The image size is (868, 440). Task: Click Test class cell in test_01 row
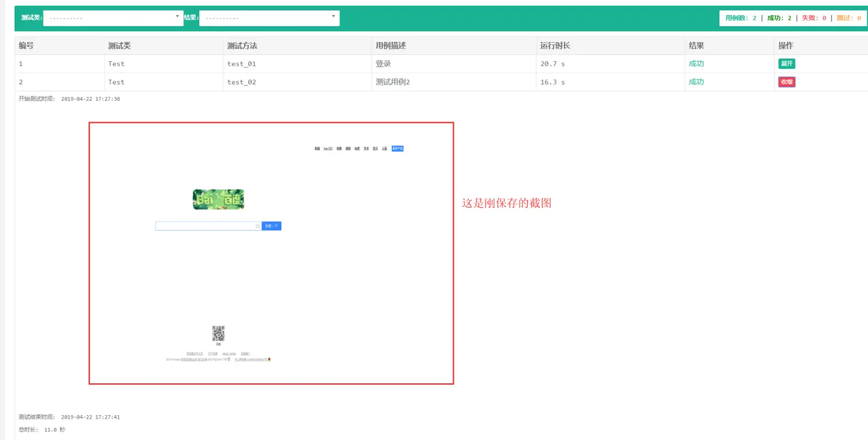click(x=164, y=64)
